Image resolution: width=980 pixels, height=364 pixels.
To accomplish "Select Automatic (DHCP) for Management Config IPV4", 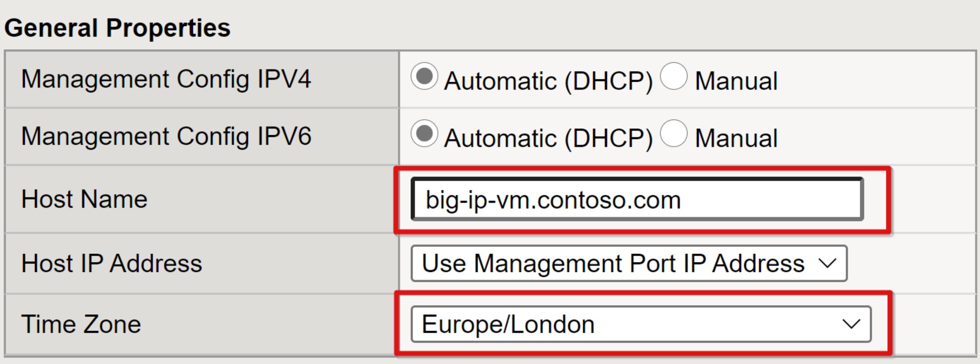I will [x=424, y=76].
